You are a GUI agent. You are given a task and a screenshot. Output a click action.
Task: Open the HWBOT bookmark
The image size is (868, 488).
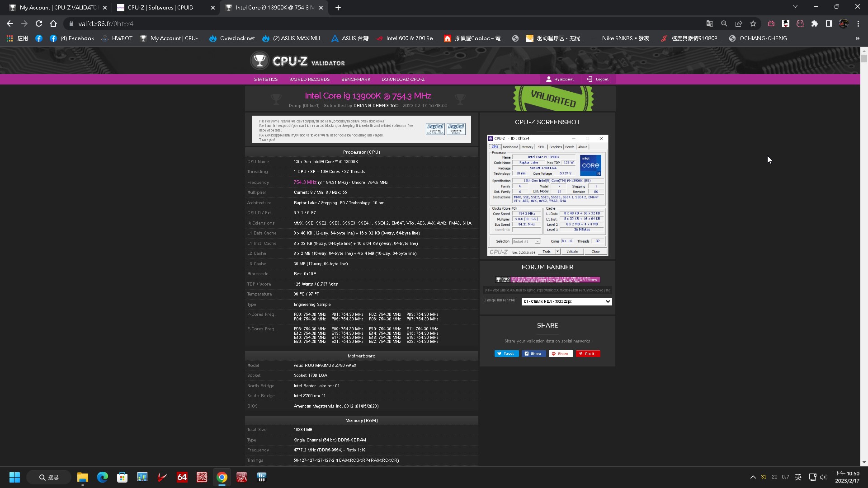117,38
